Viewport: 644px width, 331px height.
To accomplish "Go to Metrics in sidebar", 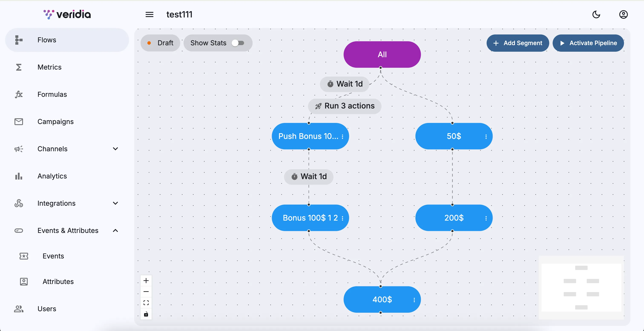I will (49, 67).
